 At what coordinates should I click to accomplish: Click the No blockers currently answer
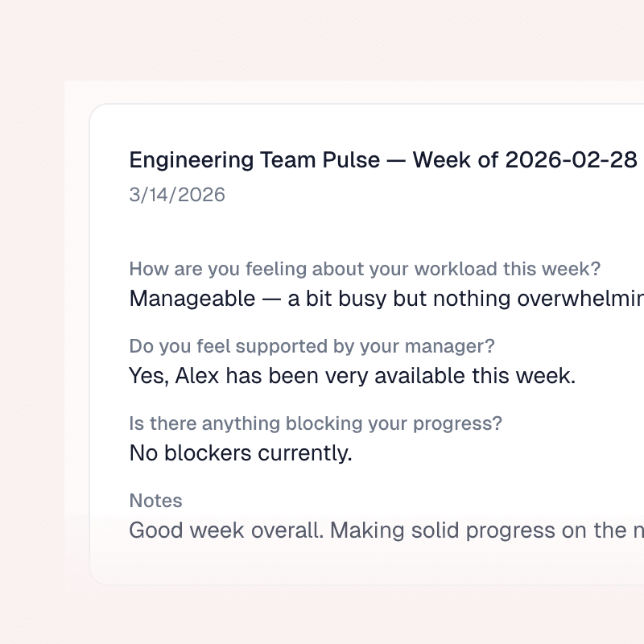[x=240, y=453]
